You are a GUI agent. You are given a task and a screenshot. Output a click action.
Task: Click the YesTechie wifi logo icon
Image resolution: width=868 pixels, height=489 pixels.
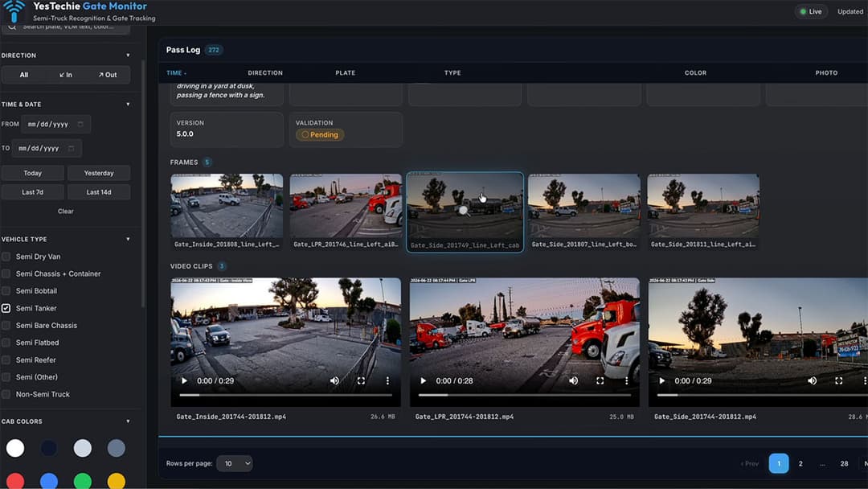[x=14, y=11]
